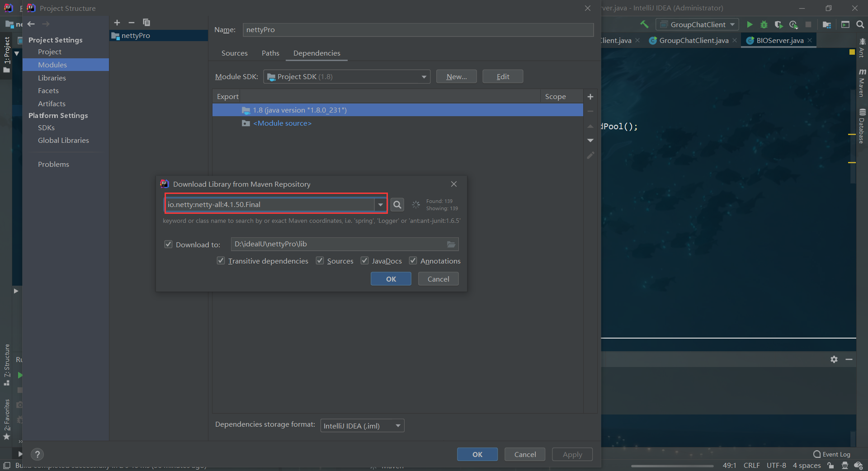Click the back navigation arrow in Project Structure
The width and height of the screenshot is (868, 471).
coord(31,24)
